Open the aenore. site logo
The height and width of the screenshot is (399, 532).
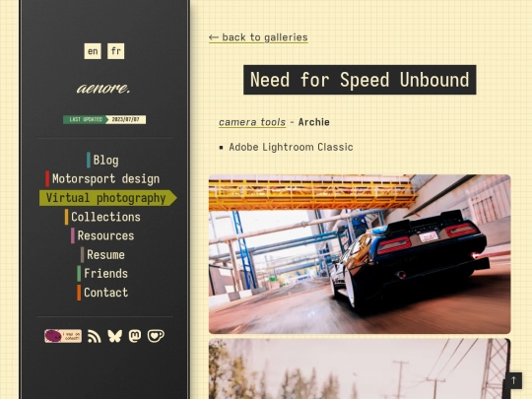click(x=103, y=88)
